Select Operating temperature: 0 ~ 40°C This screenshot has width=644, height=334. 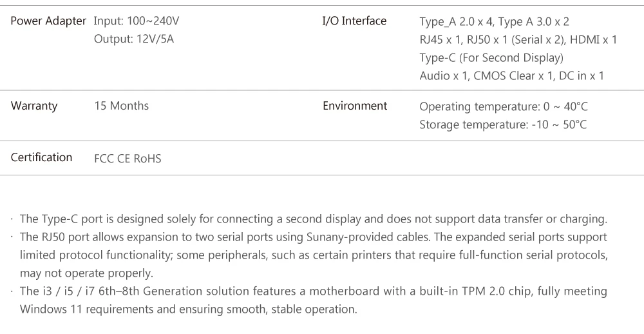point(504,106)
